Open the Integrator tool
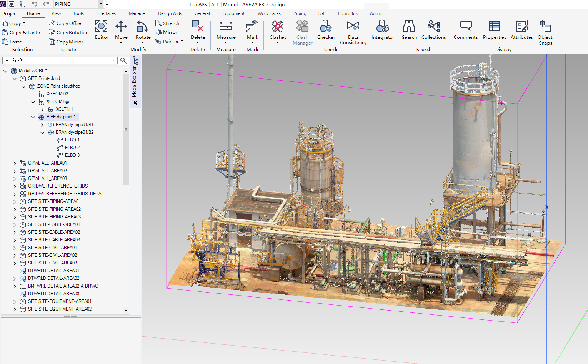The width and height of the screenshot is (588, 364). pos(383,30)
